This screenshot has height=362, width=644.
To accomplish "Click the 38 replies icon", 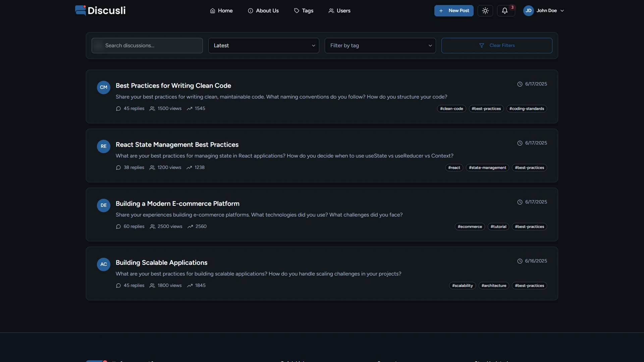I will click(118, 168).
